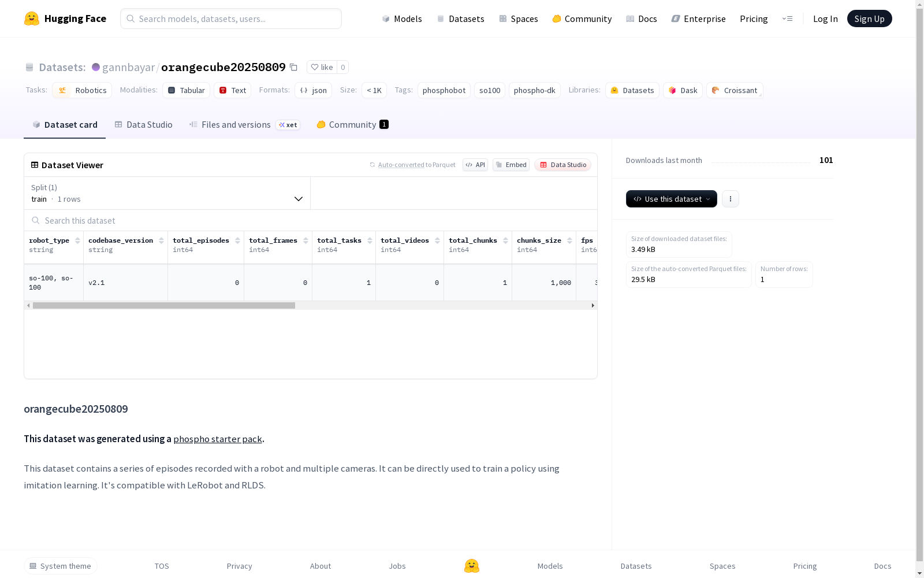Click the Sign Up button
The height and width of the screenshot is (578, 924).
click(869, 18)
